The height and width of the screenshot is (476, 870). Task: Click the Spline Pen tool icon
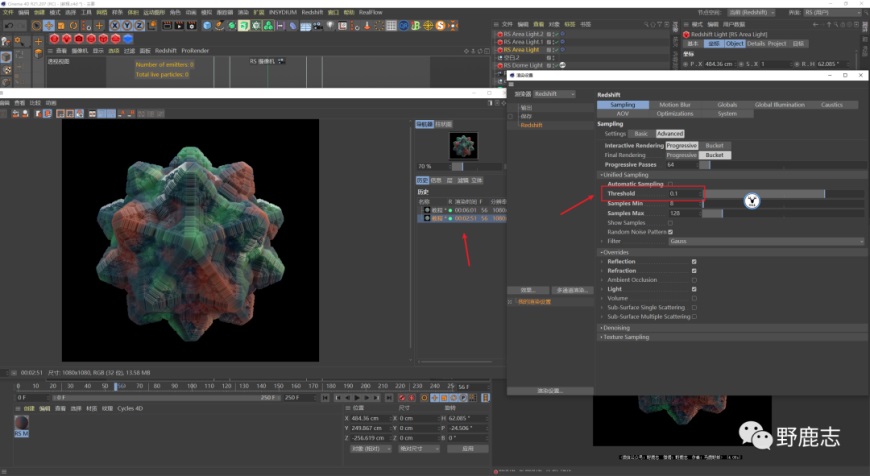(220, 26)
